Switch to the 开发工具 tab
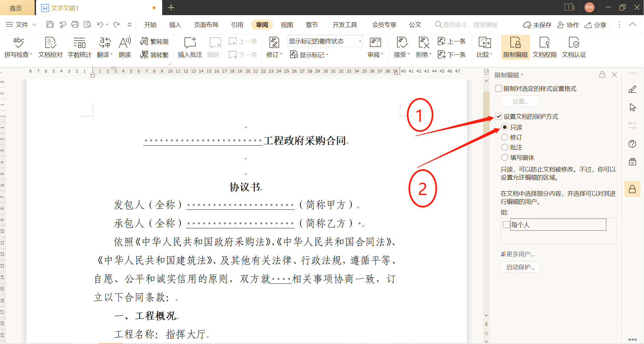 [345, 25]
